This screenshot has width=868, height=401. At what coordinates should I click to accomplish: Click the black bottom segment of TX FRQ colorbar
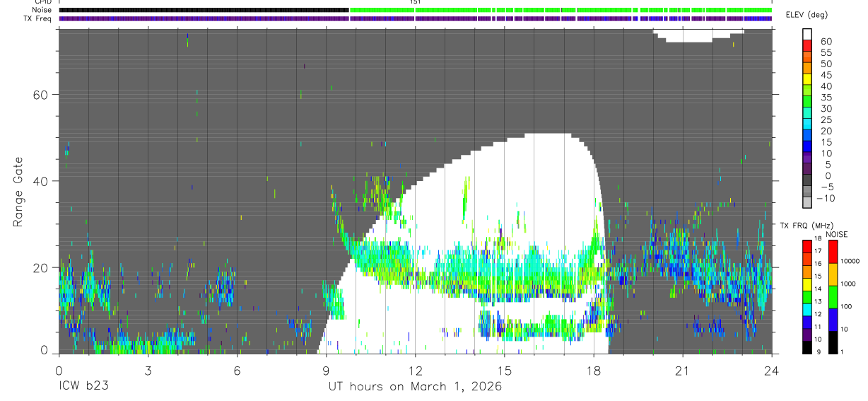pos(807,348)
